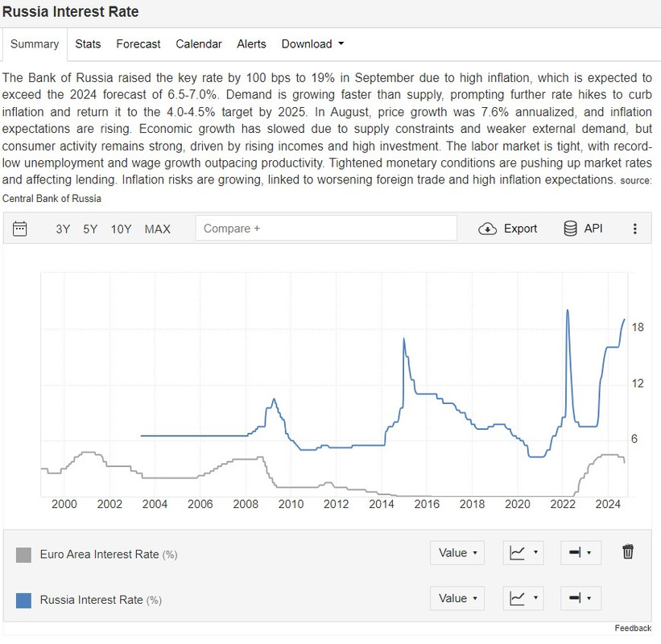Screen dimensions: 661x644
Task: Select the 5Y time range
Action: click(90, 229)
